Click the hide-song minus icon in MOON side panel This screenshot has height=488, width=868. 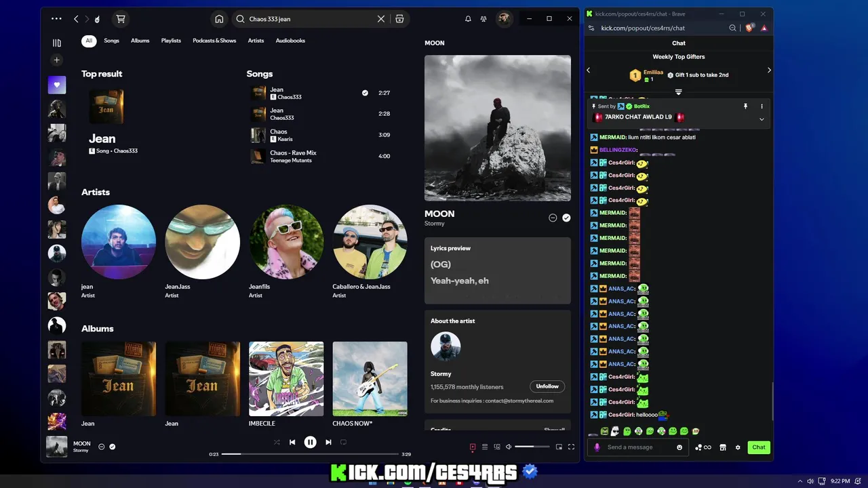pos(553,218)
